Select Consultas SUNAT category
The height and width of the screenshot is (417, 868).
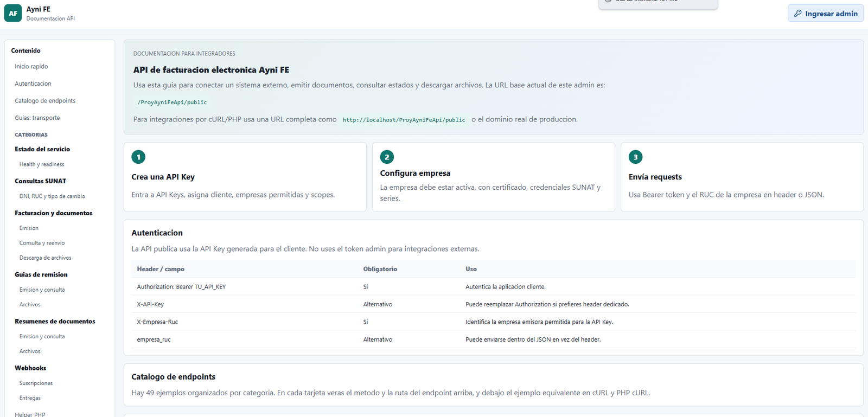[41, 181]
